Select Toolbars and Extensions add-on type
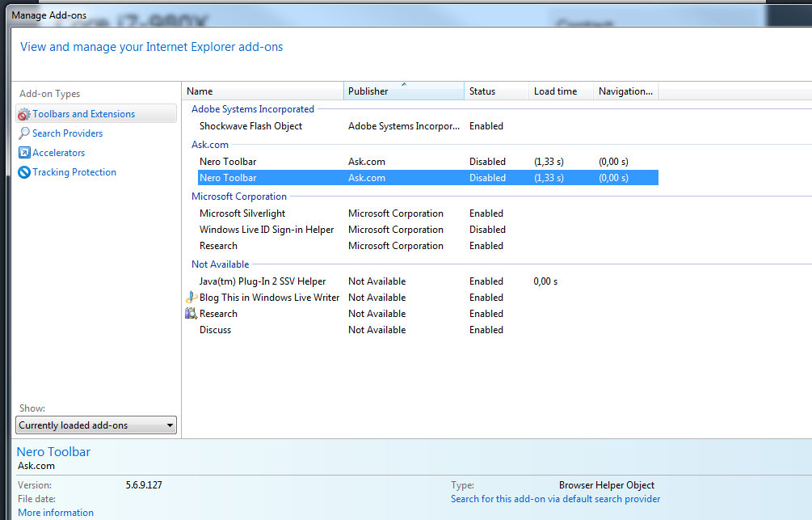812x520 pixels. 96,113
